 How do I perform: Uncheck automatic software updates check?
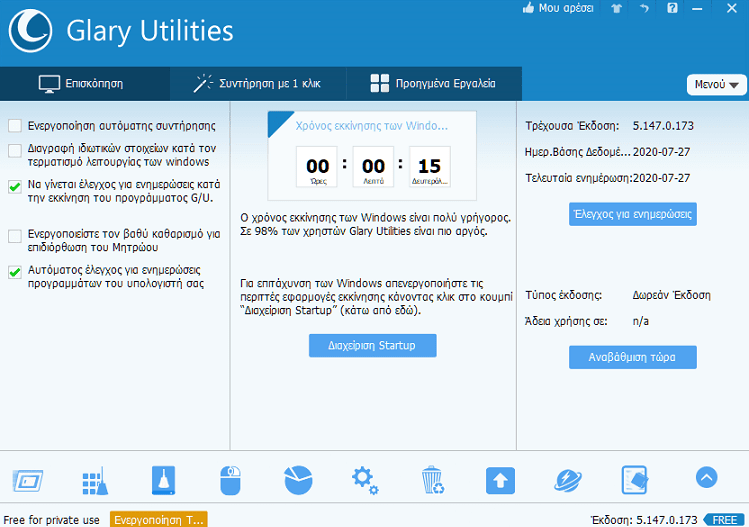(15, 272)
